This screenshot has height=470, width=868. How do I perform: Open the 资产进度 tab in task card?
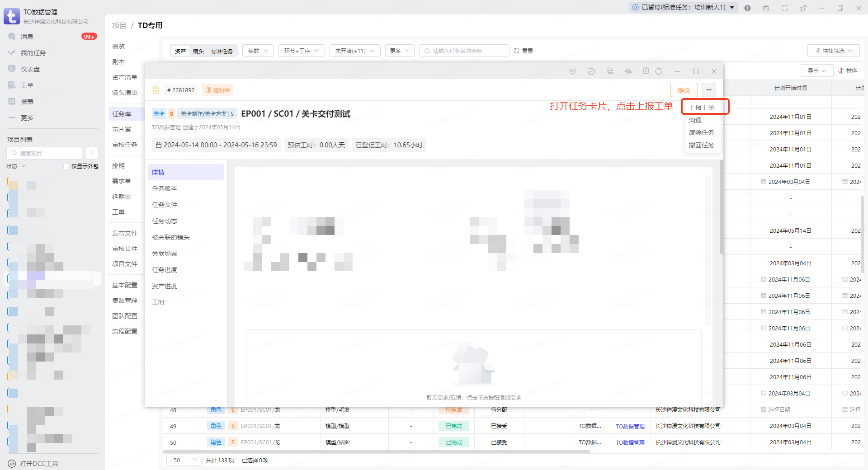(x=186, y=286)
